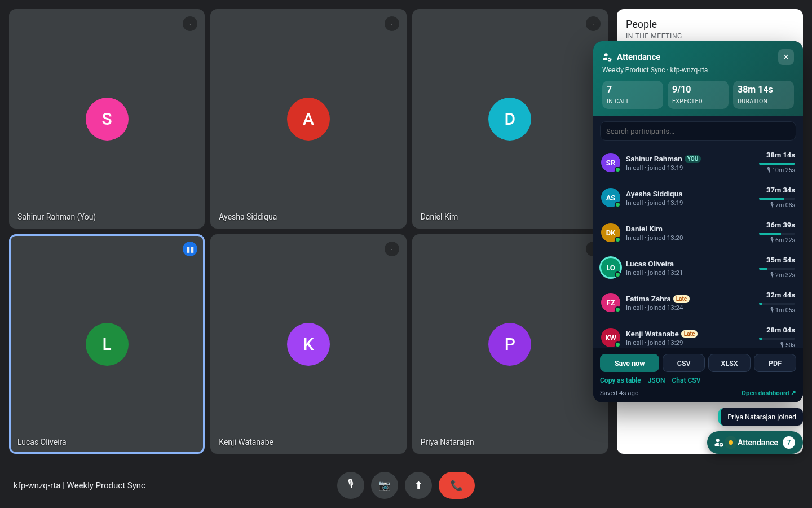The image size is (812, 508).
Task: Click the FZ avatar for Fatima Zahra
Action: (611, 303)
